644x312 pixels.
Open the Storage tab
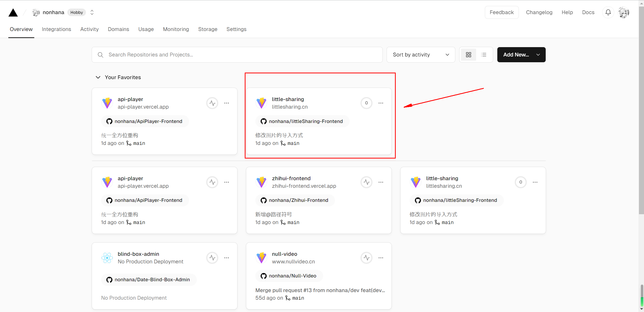pyautogui.click(x=207, y=29)
